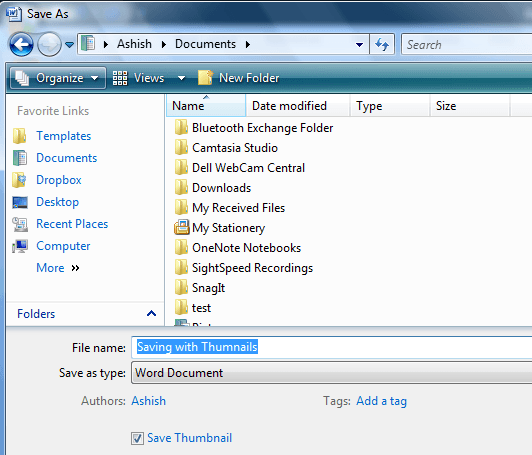Image resolution: width=532 pixels, height=455 pixels.
Task: Select Bluetooth Exchange Folder
Action: [262, 128]
